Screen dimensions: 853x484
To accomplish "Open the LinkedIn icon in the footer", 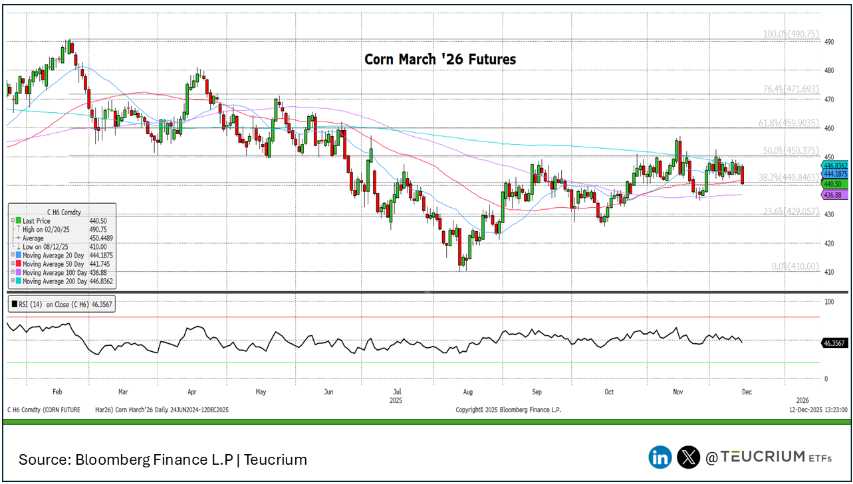I will tap(661, 457).
